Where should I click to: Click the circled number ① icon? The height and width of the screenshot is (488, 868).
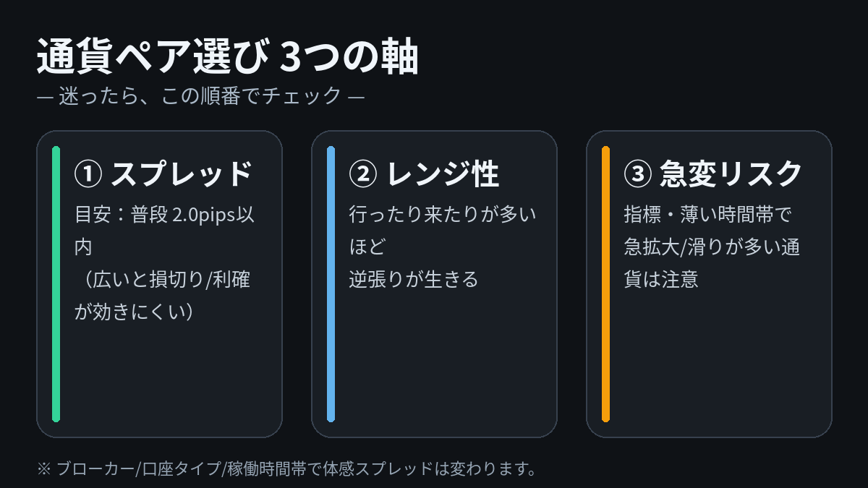88,174
